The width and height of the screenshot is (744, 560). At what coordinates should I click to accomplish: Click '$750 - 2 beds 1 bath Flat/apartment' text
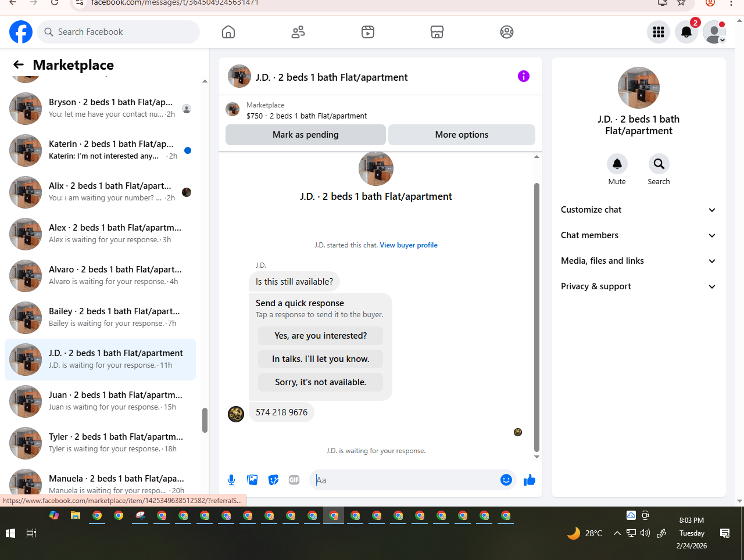point(306,116)
